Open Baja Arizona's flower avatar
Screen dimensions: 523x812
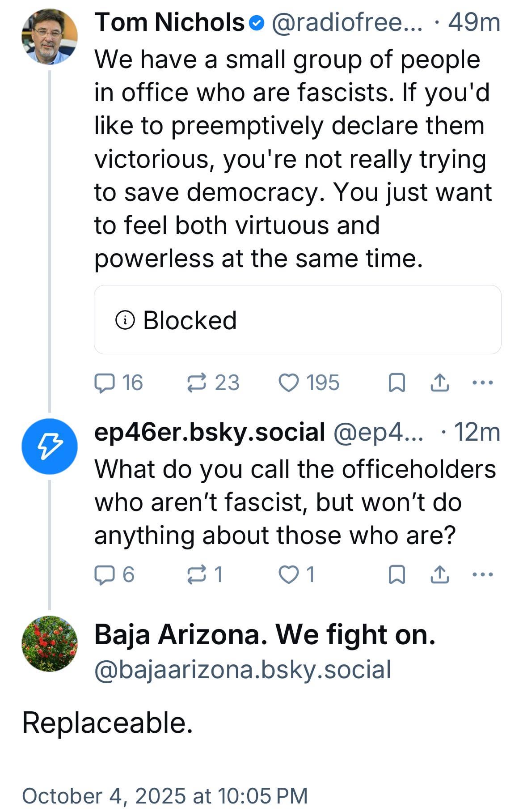50,644
